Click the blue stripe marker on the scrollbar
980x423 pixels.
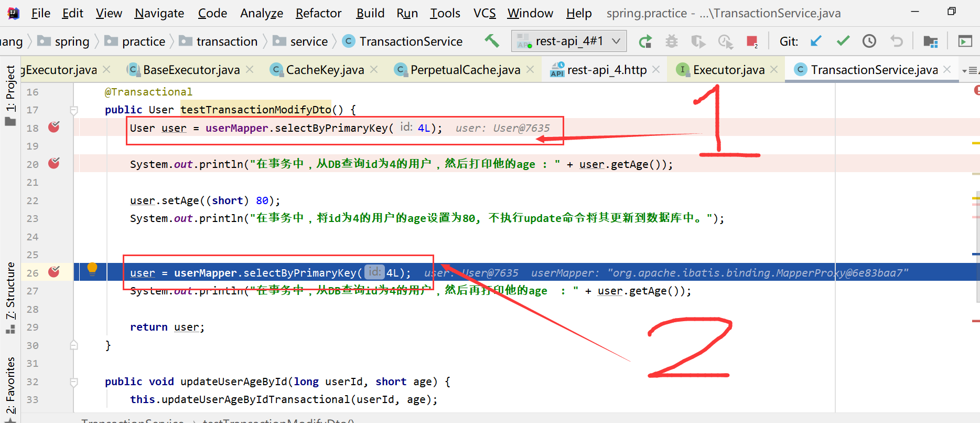976,254
